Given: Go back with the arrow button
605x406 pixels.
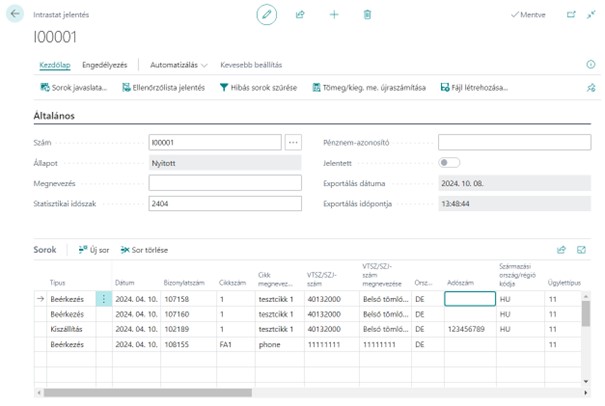Looking at the screenshot, I should [15, 14].
